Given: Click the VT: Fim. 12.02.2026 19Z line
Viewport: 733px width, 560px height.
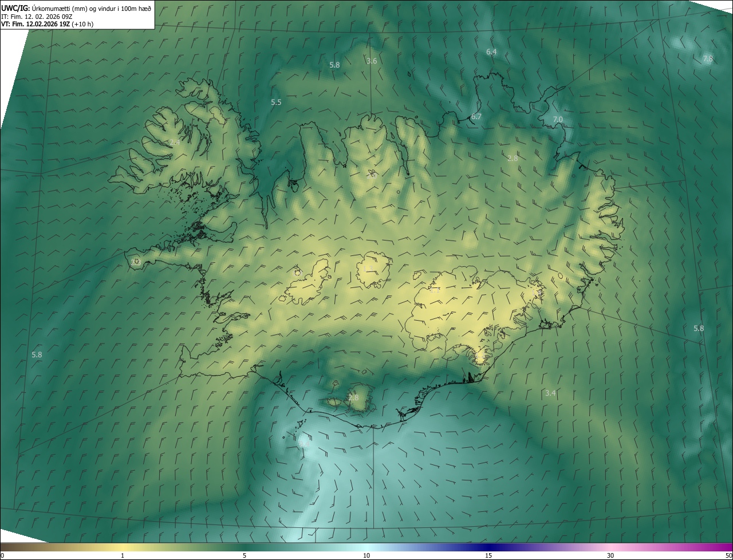Looking at the screenshot, I should click(48, 24).
